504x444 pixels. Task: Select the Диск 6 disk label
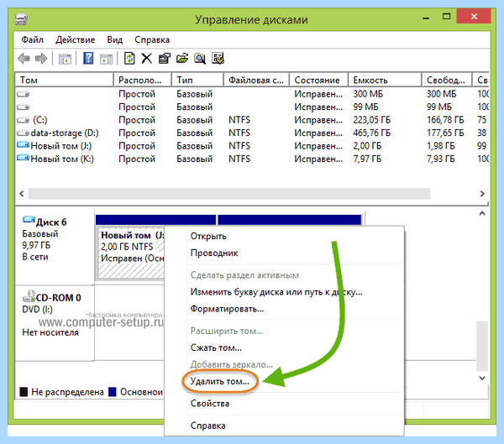tap(55, 246)
